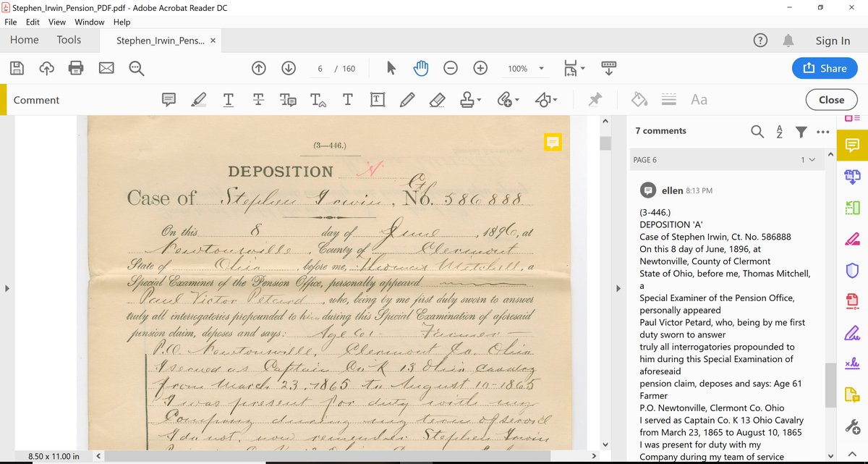This screenshot has width=868, height=464.
Task: Click the page number input field
Action: [320, 69]
